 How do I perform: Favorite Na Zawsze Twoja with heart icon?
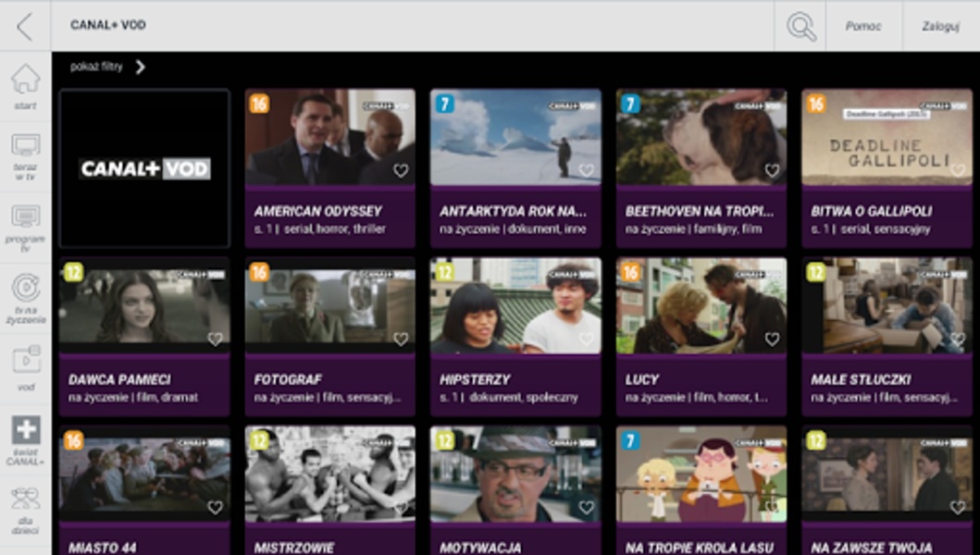pyautogui.click(x=958, y=508)
